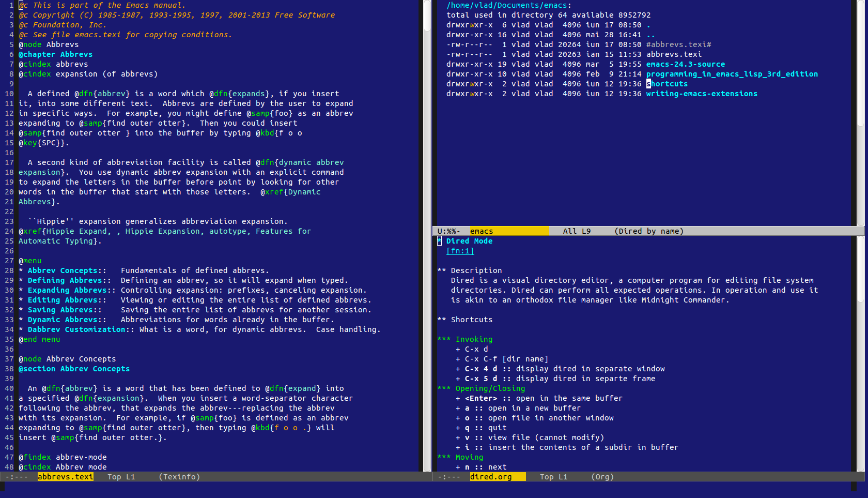Viewport: 868px width, 498px height.
Task: Click the (Texinfo) major mode indicator
Action: [179, 477]
